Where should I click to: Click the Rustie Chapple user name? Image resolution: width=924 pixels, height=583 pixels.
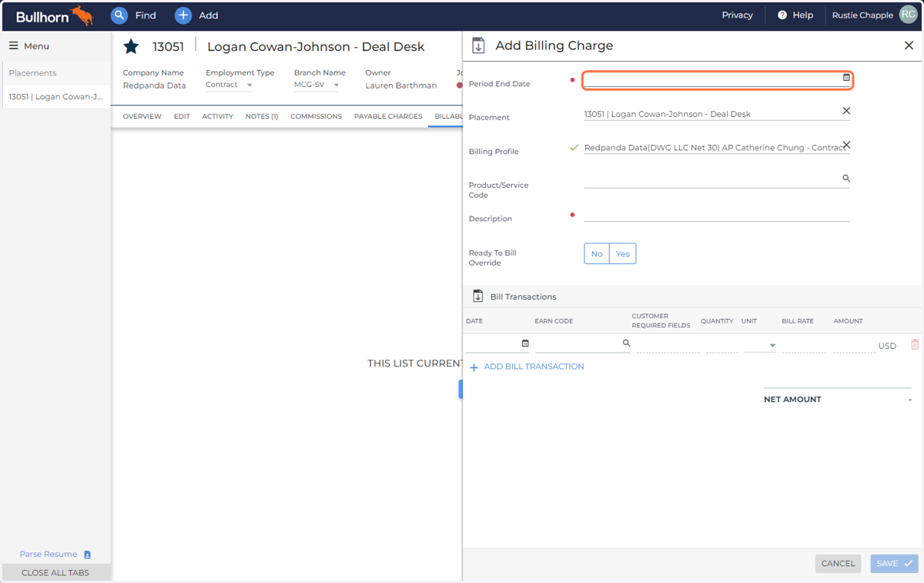(x=862, y=15)
